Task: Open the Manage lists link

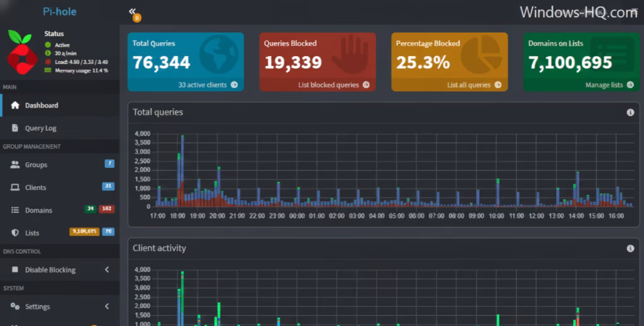Action: coord(604,85)
